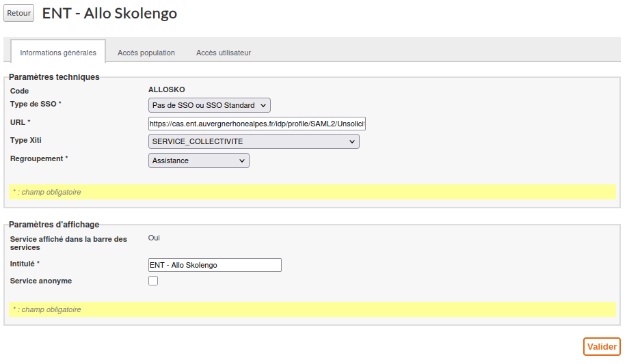The image size is (627, 364).
Task: Open the Regroupement dropdown showing Assistance
Action: click(x=198, y=160)
